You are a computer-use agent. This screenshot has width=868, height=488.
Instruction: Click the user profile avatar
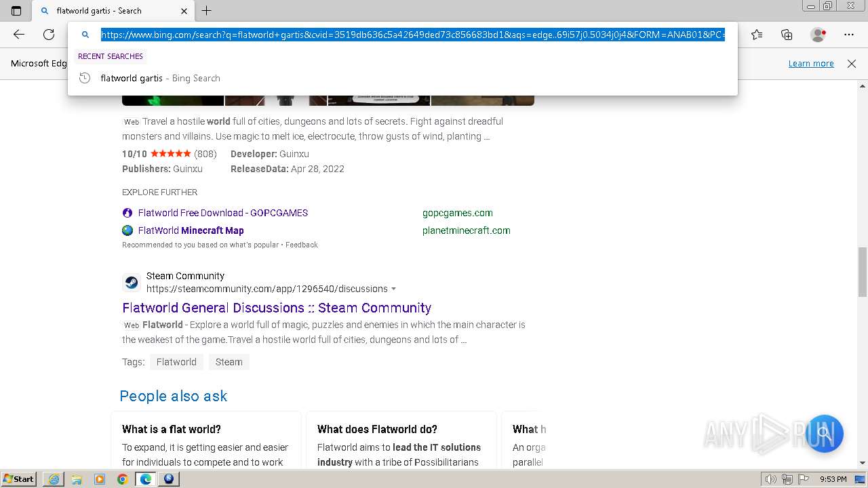click(x=818, y=35)
